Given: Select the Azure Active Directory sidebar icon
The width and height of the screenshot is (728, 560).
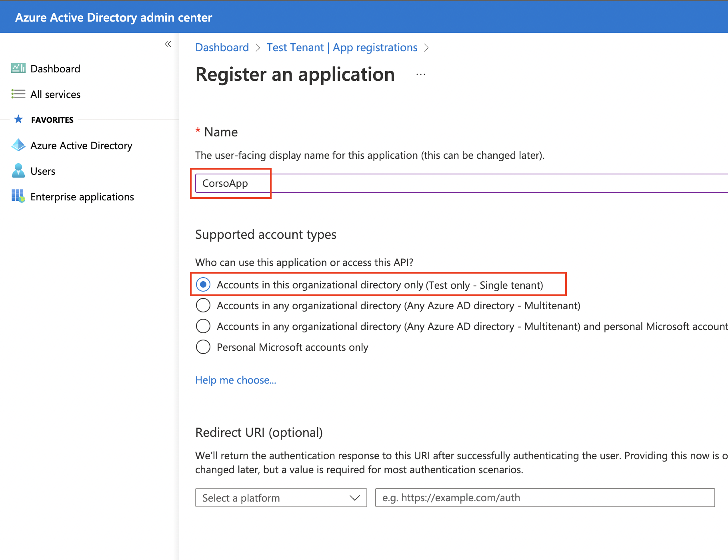Looking at the screenshot, I should (18, 145).
